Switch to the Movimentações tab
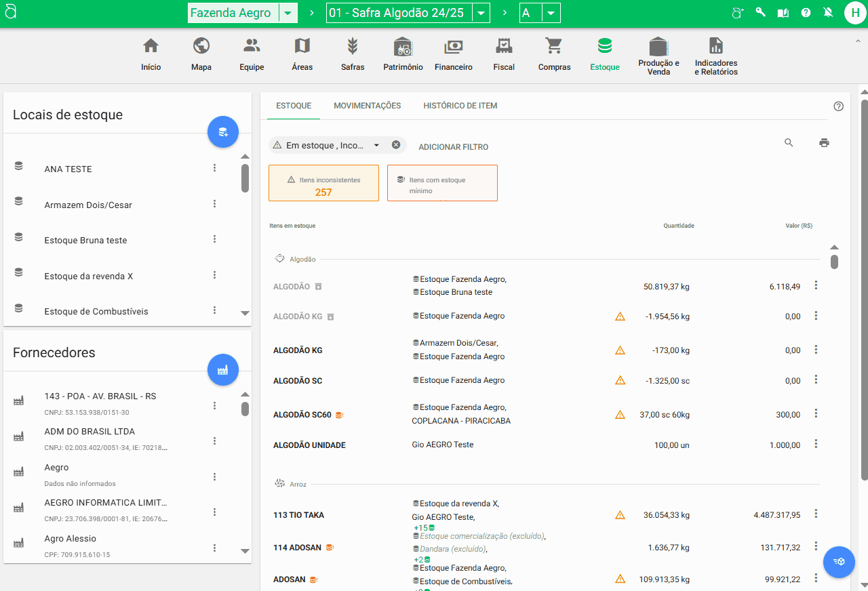This screenshot has width=868, height=591. pos(367,106)
